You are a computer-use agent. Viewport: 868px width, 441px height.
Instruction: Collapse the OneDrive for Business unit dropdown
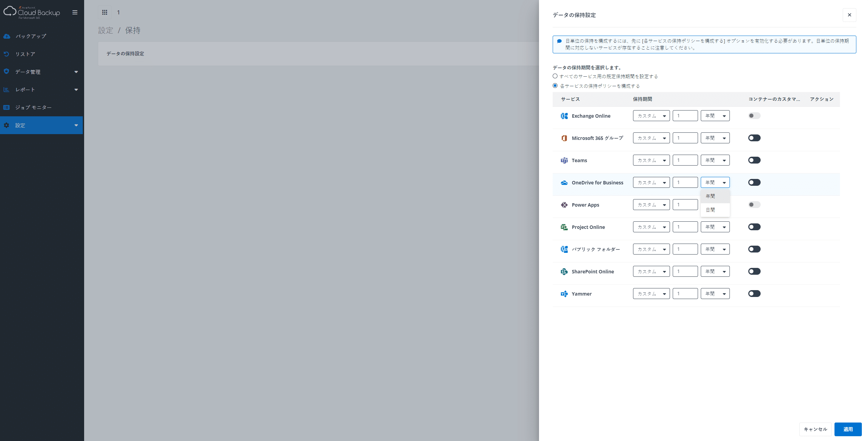pyautogui.click(x=715, y=182)
